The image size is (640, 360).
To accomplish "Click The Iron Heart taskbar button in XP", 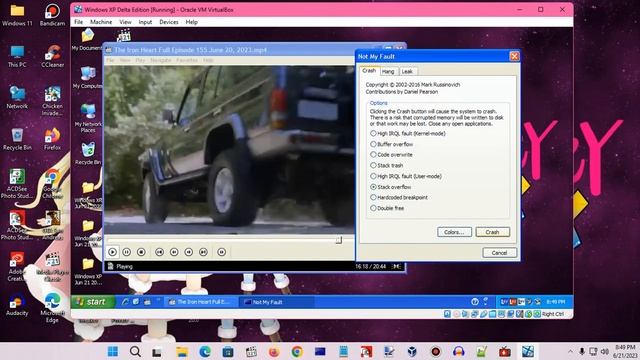I will point(200,302).
